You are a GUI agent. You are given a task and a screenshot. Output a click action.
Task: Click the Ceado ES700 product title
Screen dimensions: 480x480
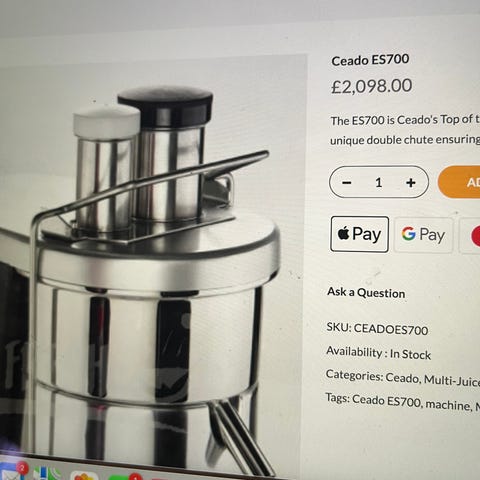[370, 60]
